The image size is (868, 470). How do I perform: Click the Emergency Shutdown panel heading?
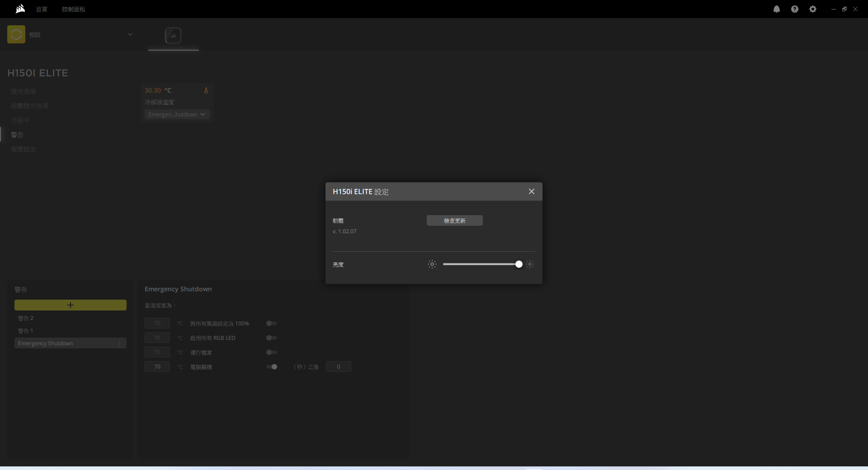coord(178,289)
